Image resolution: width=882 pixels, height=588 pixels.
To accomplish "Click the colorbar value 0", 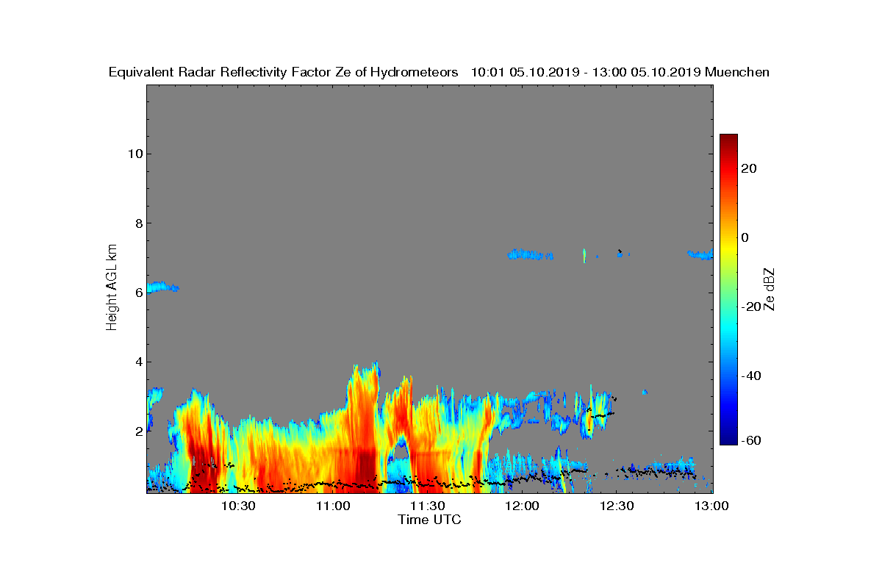I will (745, 237).
